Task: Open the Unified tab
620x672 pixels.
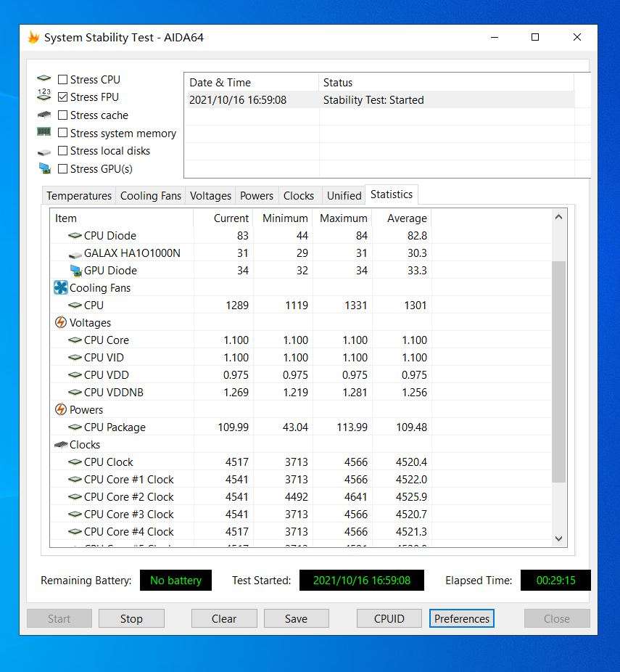Action: pyautogui.click(x=344, y=195)
